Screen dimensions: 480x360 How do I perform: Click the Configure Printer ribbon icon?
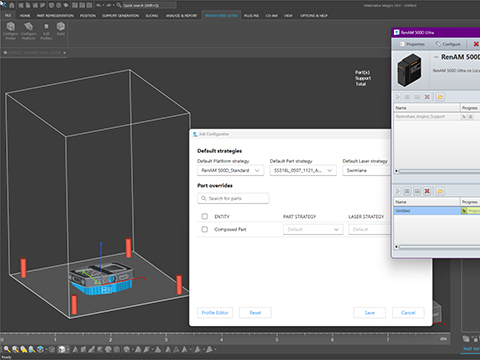coord(11,31)
